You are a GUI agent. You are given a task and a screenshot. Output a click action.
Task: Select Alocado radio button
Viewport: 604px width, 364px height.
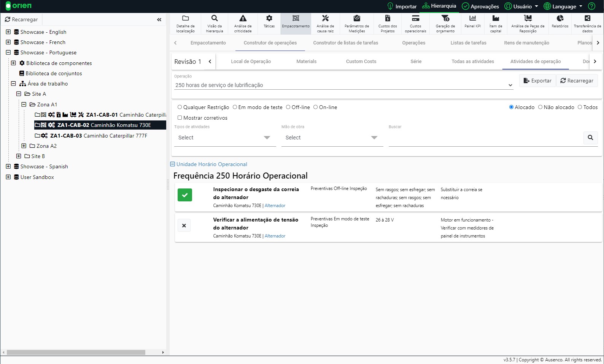511,107
